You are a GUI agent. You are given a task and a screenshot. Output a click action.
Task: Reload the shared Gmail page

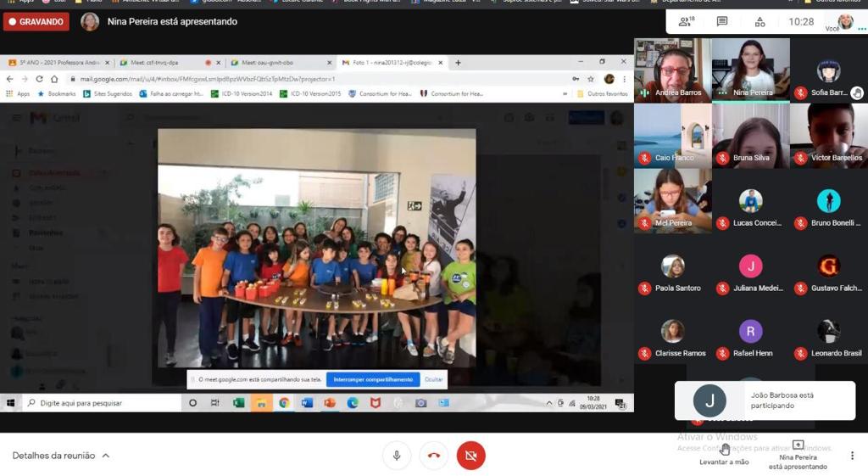click(39, 79)
